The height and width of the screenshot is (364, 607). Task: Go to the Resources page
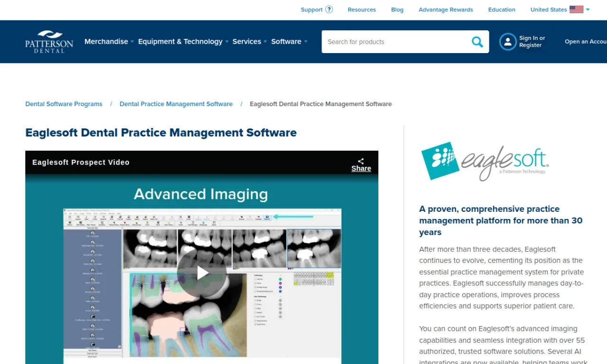point(361,9)
